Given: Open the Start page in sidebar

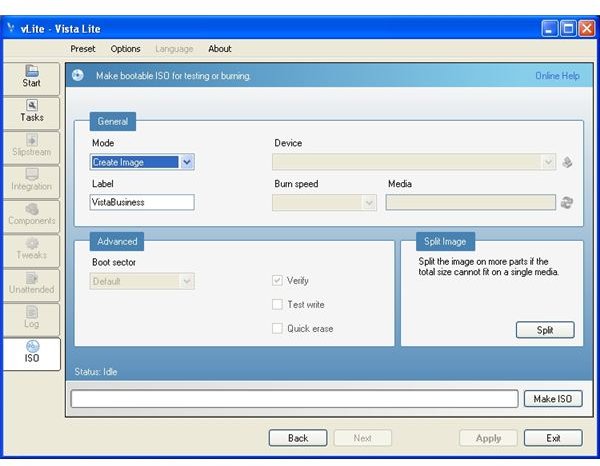Looking at the screenshot, I should pyautogui.click(x=31, y=78).
